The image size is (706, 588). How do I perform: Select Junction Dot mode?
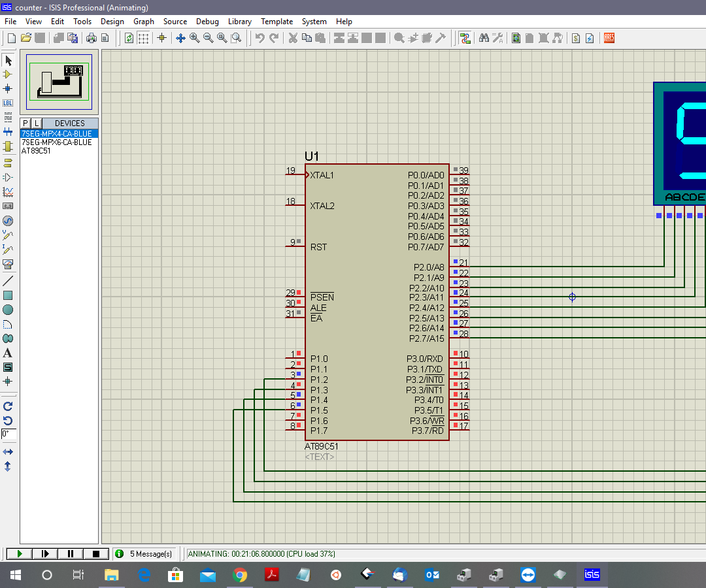point(8,89)
